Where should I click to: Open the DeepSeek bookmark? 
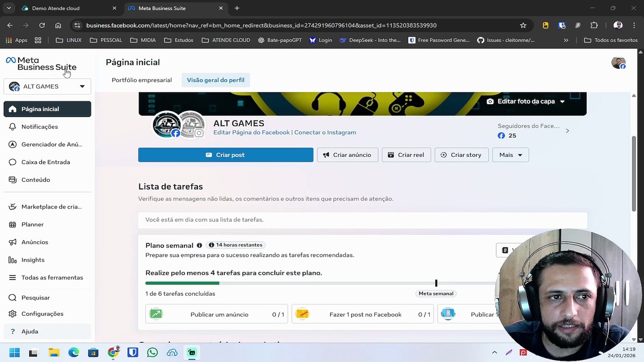coord(370,40)
